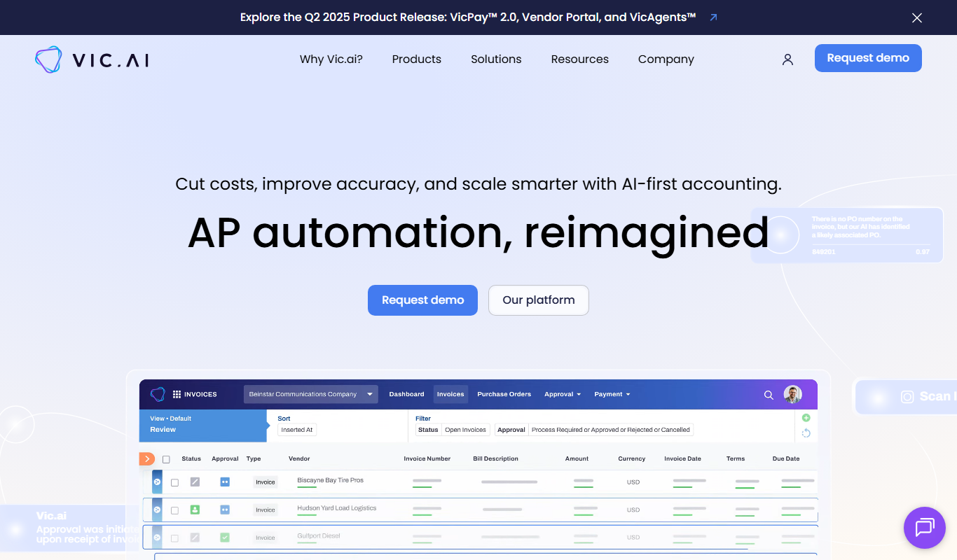Screen dimensions: 957x560
Task: Open the Company menu
Action: pyautogui.click(x=666, y=59)
